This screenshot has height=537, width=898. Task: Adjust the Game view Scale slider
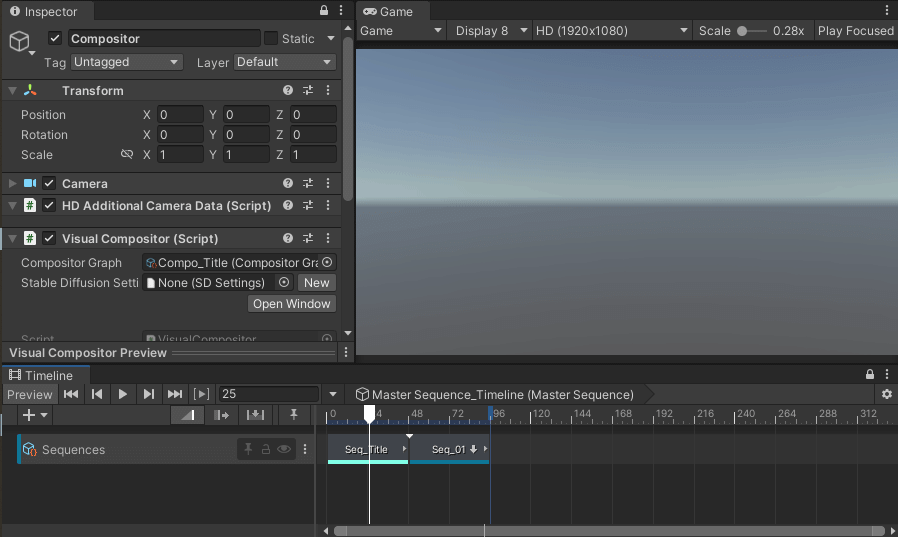click(753, 31)
